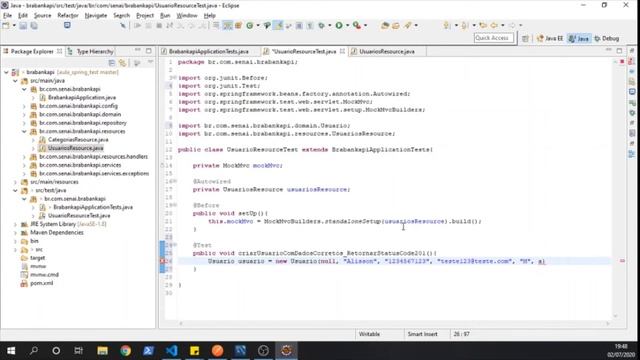
Task: Click Collapse All in Package Explorer
Action: 111,63
